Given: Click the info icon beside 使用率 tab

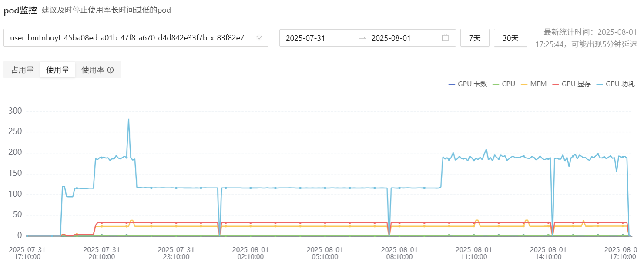Looking at the screenshot, I should pos(111,70).
